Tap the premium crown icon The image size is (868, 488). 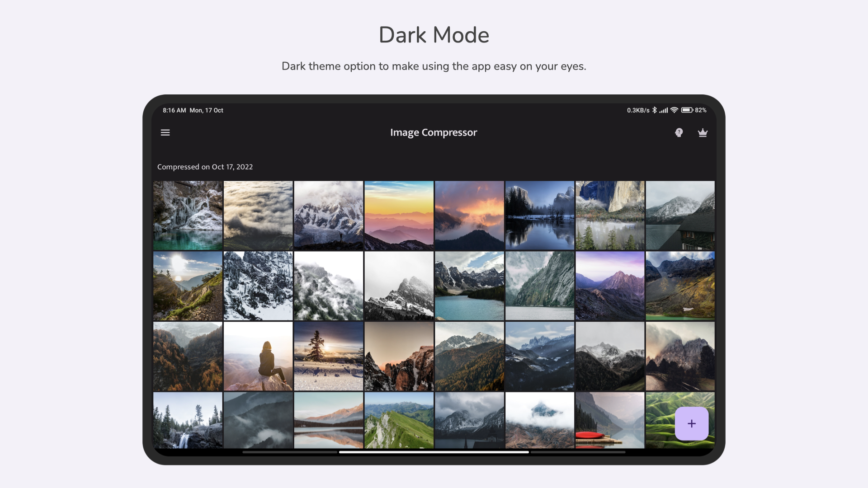[703, 132]
